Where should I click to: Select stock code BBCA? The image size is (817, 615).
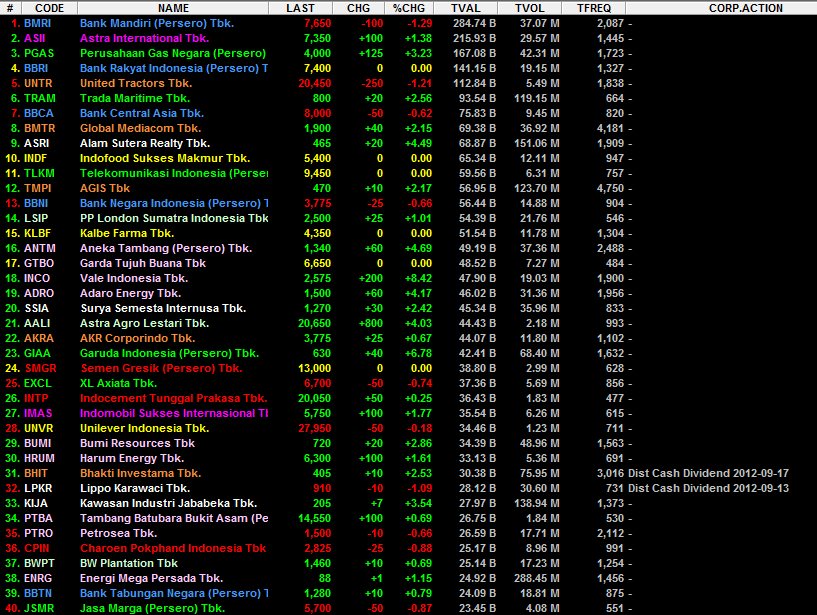tap(39, 114)
